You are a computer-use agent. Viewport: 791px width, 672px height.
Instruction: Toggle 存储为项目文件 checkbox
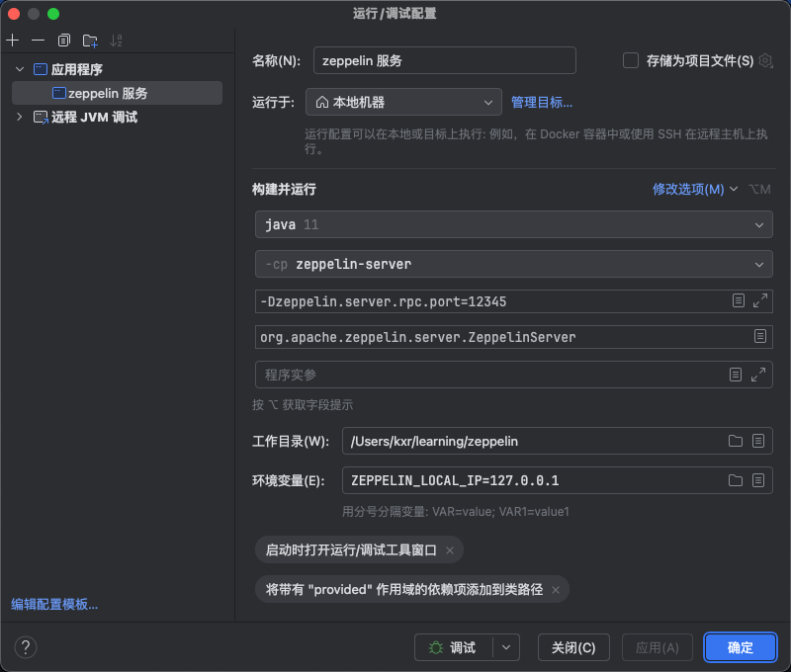631,60
